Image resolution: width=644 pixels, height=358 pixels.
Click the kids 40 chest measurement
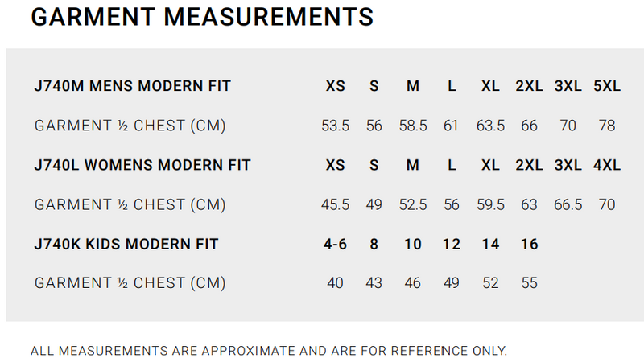tap(335, 283)
